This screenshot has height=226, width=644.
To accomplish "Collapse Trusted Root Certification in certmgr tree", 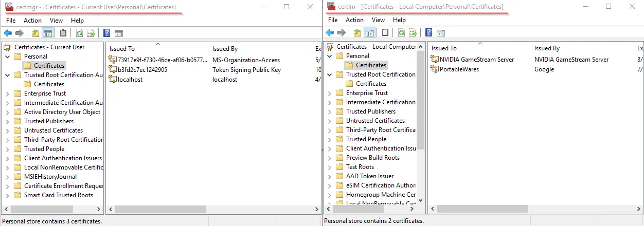I will tap(8, 75).
